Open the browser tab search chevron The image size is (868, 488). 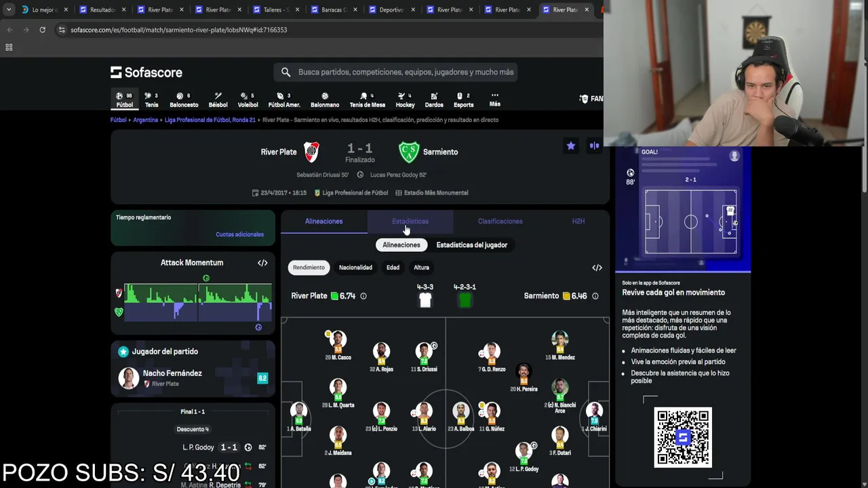[9, 10]
